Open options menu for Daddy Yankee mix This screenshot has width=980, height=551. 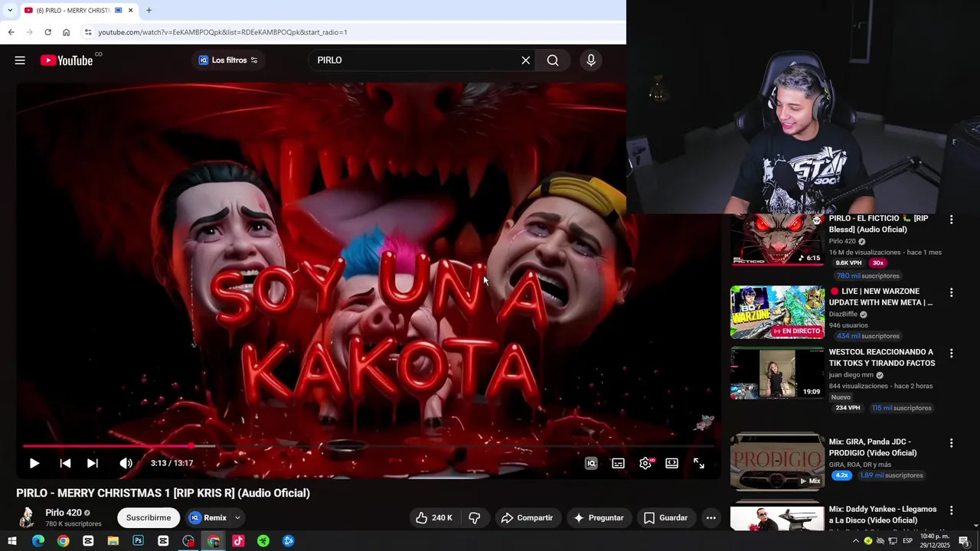pos(951,510)
